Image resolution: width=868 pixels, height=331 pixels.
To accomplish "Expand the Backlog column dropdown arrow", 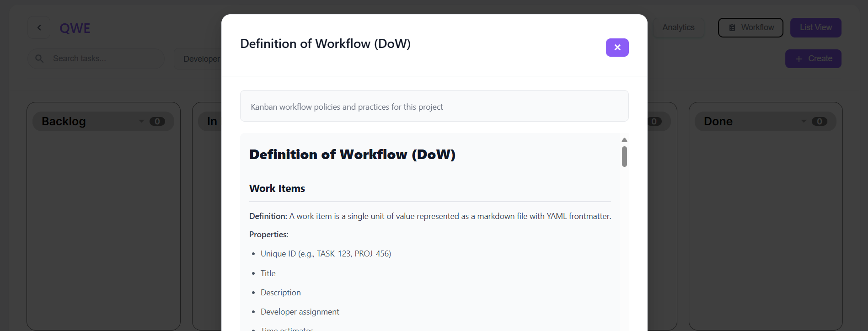I will [141, 121].
